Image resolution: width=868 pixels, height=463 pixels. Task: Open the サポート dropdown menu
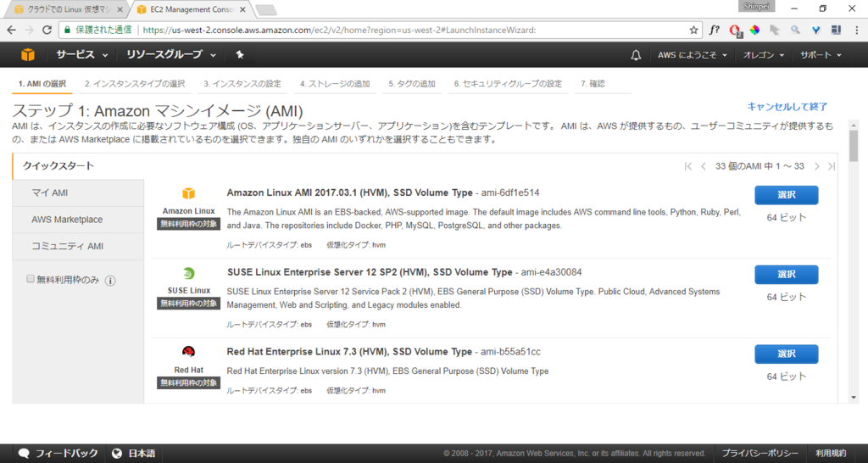tap(821, 55)
